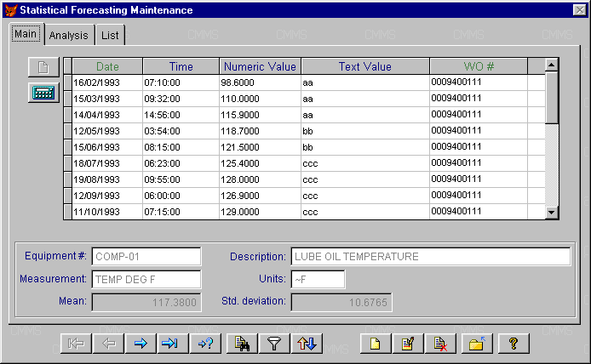The height and width of the screenshot is (364, 591).
Task: Jump to the last record
Action: (x=170, y=344)
